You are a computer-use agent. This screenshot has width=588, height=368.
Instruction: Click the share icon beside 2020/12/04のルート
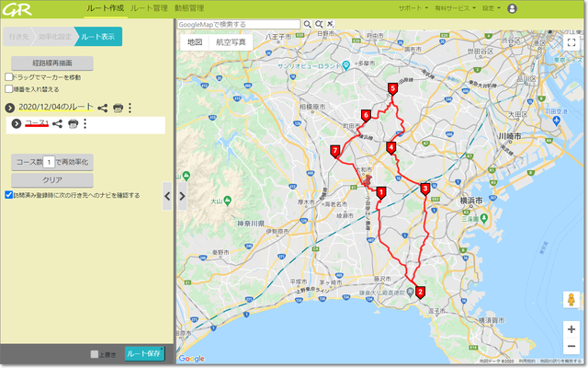click(x=103, y=108)
